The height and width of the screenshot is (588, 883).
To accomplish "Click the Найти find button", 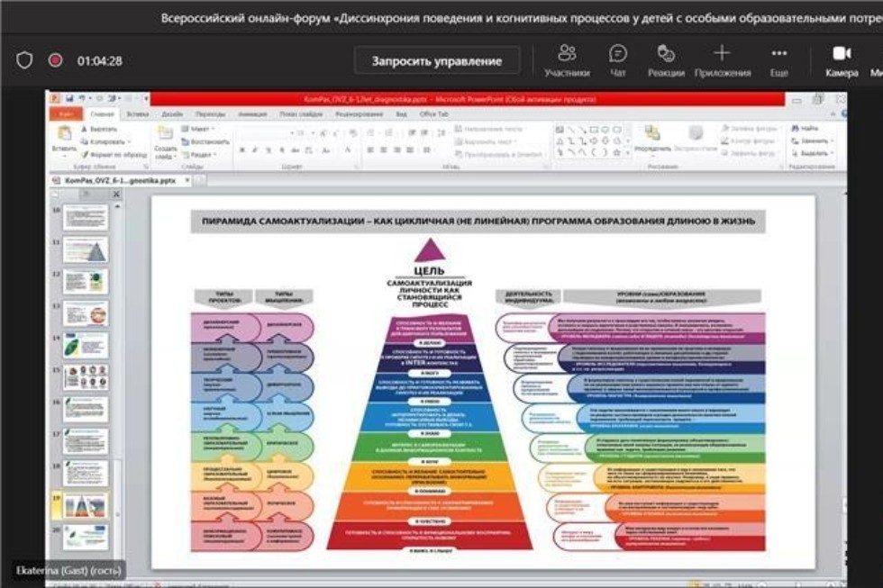I will pyautogui.click(x=805, y=129).
